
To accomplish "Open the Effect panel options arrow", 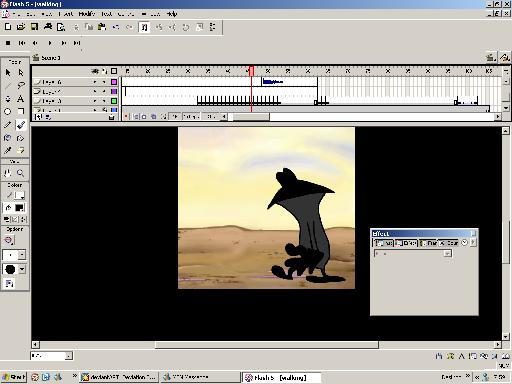I will coord(473,243).
